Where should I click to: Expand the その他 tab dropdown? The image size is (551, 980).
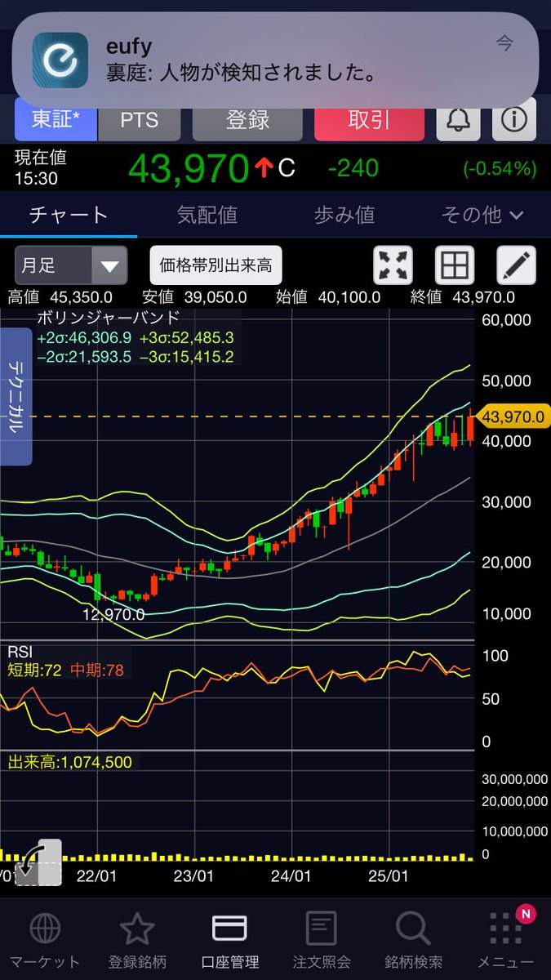[x=482, y=215]
